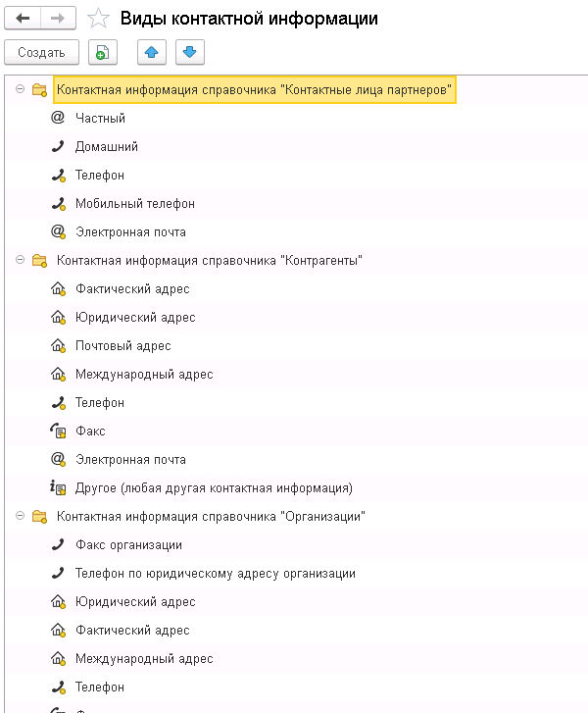Collapse the "Контрагенты" group
This screenshot has height=713, width=588.
(20, 260)
